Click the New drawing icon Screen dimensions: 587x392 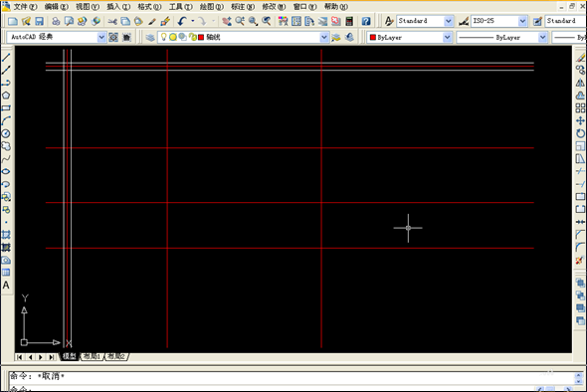[x=13, y=21]
